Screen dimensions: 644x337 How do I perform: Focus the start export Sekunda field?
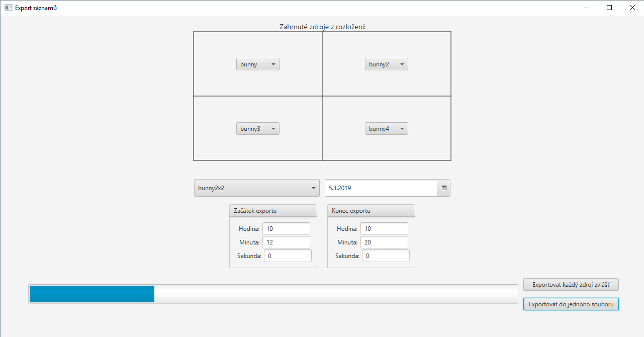[x=288, y=256]
